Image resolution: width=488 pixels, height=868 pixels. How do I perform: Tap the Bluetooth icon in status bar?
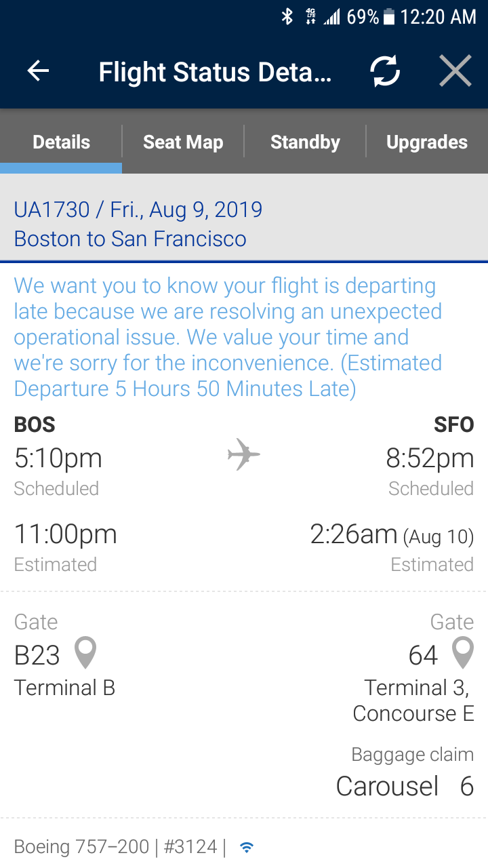pyautogui.click(x=287, y=17)
